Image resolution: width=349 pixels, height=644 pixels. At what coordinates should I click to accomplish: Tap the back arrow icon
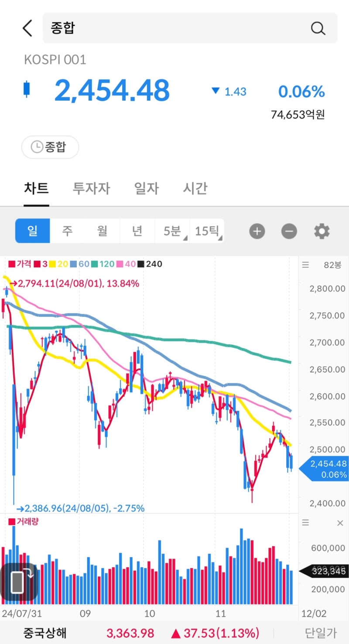27,28
